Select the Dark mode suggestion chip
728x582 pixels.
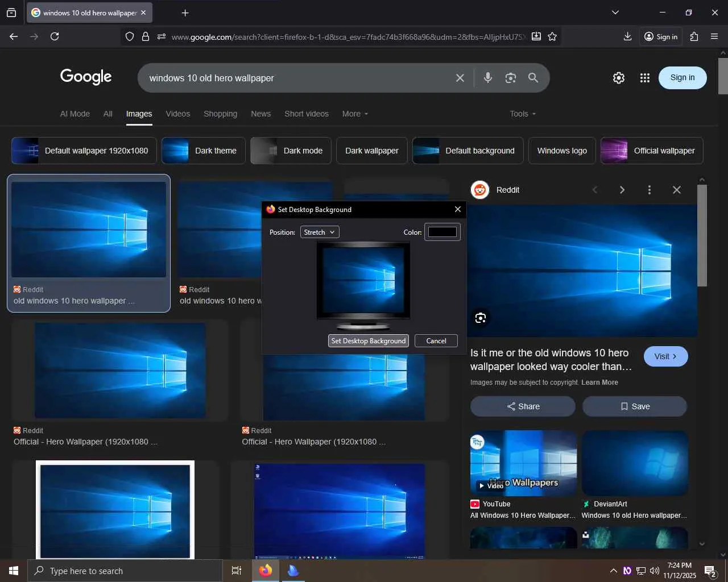[291, 151]
